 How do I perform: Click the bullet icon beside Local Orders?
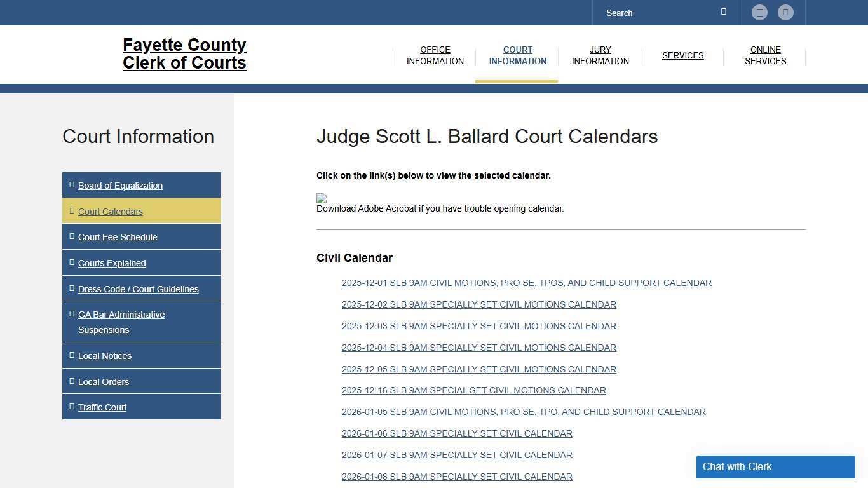71,381
